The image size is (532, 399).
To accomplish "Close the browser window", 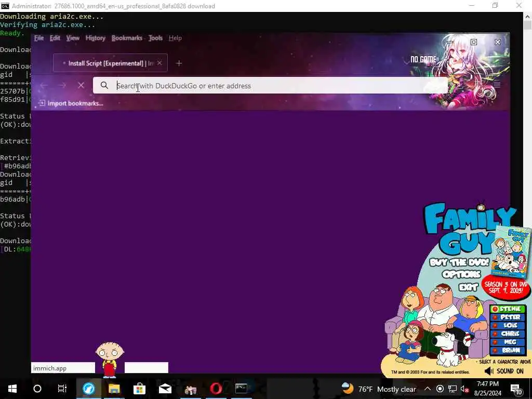I will click(497, 42).
